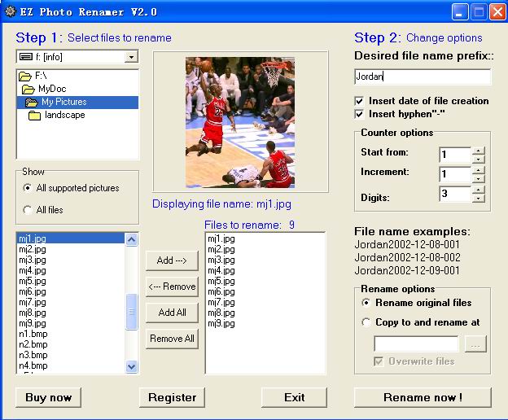Click the MyDoc folder icon
Screen dimensions: 508x420
coord(28,89)
